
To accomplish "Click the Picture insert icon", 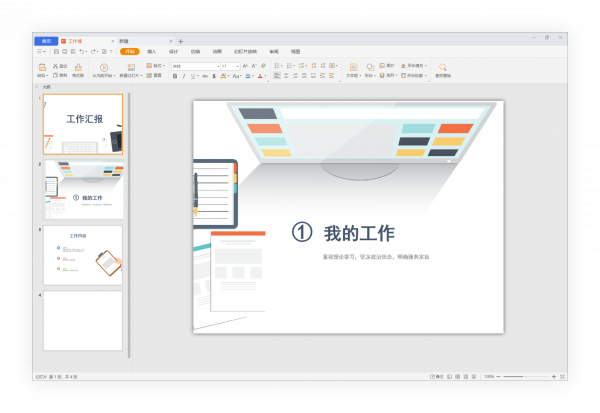I will pos(382,65).
